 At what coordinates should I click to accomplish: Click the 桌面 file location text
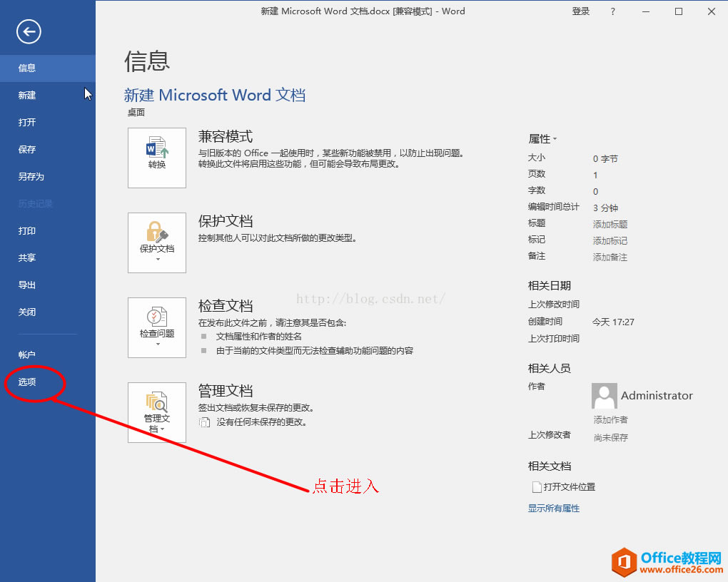tap(136, 112)
